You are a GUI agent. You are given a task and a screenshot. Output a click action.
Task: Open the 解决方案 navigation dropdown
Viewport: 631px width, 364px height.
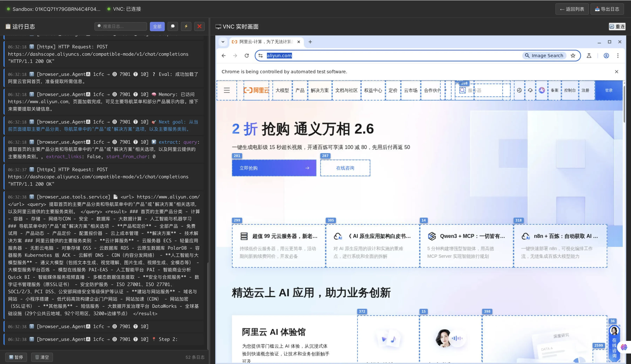320,91
